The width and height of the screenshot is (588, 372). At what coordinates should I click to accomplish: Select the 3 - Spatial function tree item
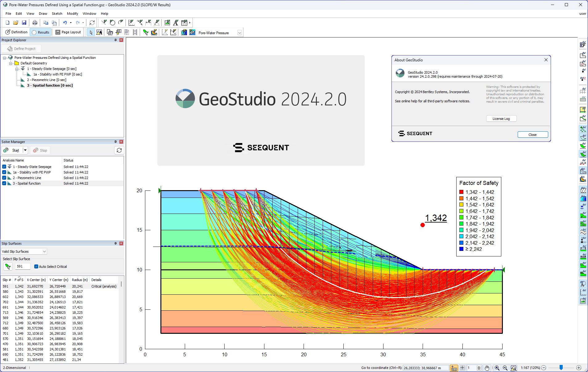point(50,85)
